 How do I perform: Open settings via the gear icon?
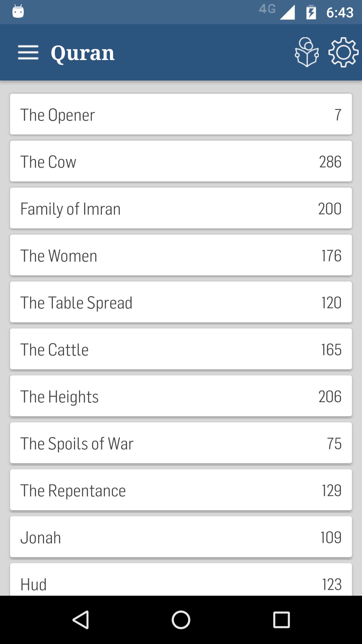click(x=343, y=52)
